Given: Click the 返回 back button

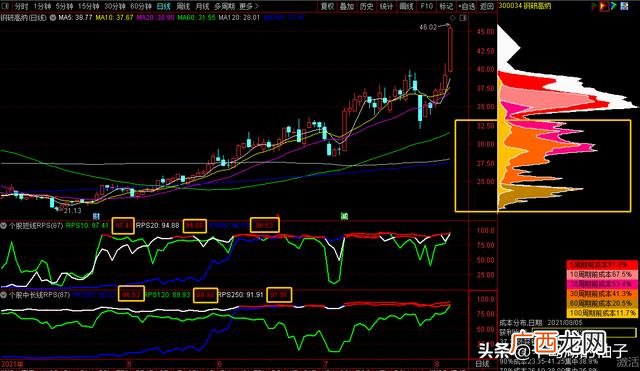Looking at the screenshot, I should pyautogui.click(x=486, y=6).
